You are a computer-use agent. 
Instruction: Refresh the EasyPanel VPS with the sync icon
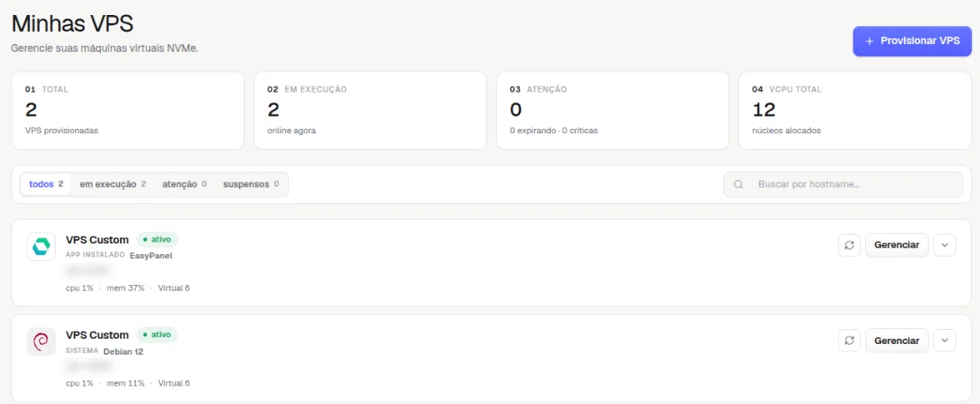click(x=848, y=244)
